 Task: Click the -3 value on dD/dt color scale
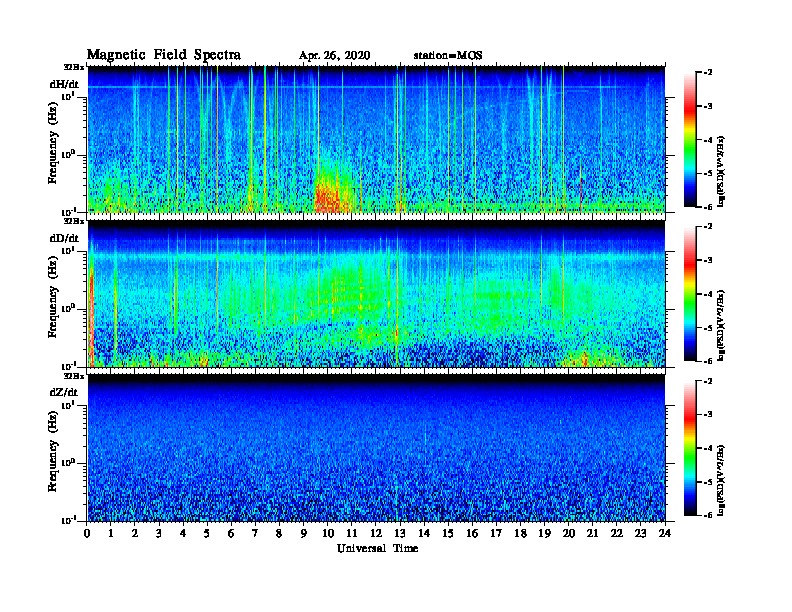click(x=708, y=260)
